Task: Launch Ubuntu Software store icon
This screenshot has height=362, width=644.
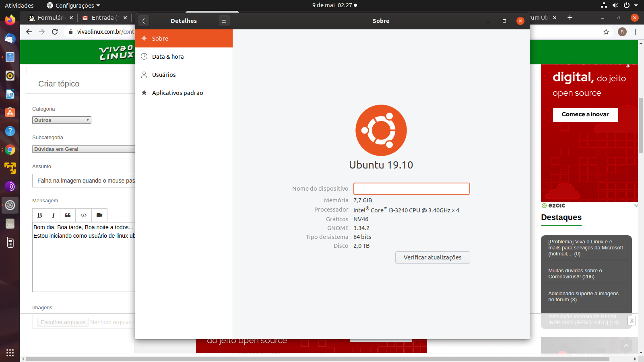Action: point(10,113)
